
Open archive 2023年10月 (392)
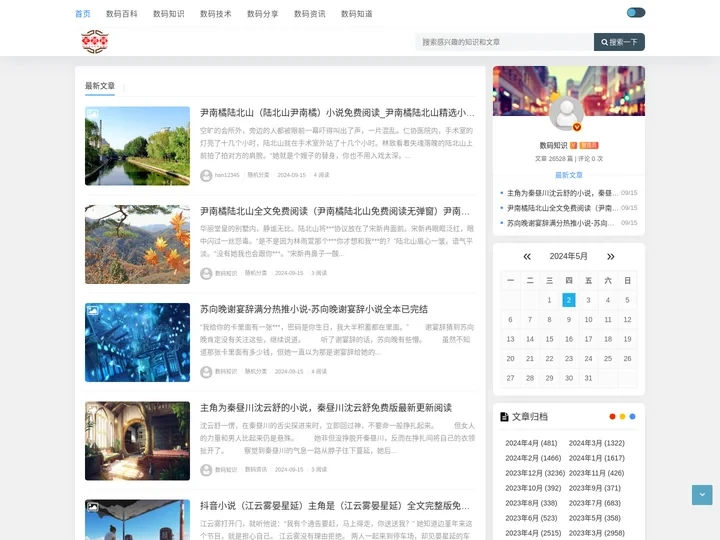(x=533, y=488)
